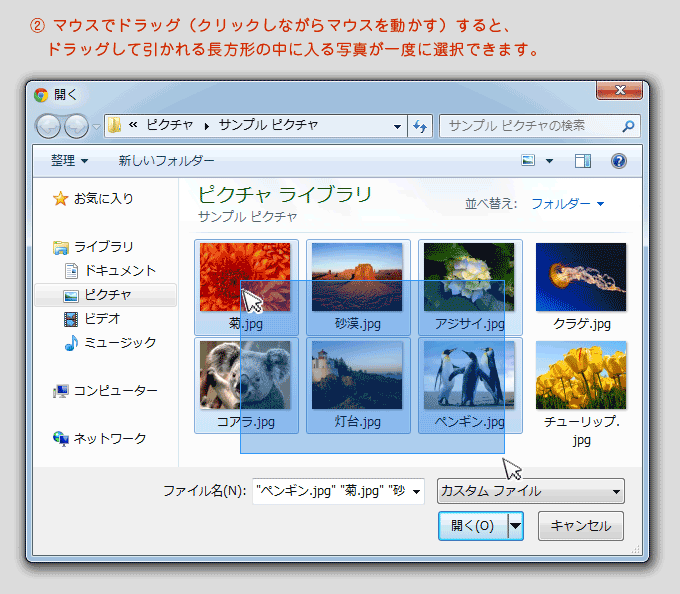Select the アジサイ.jpg thumbnail
The image size is (680, 594).
pos(469,277)
